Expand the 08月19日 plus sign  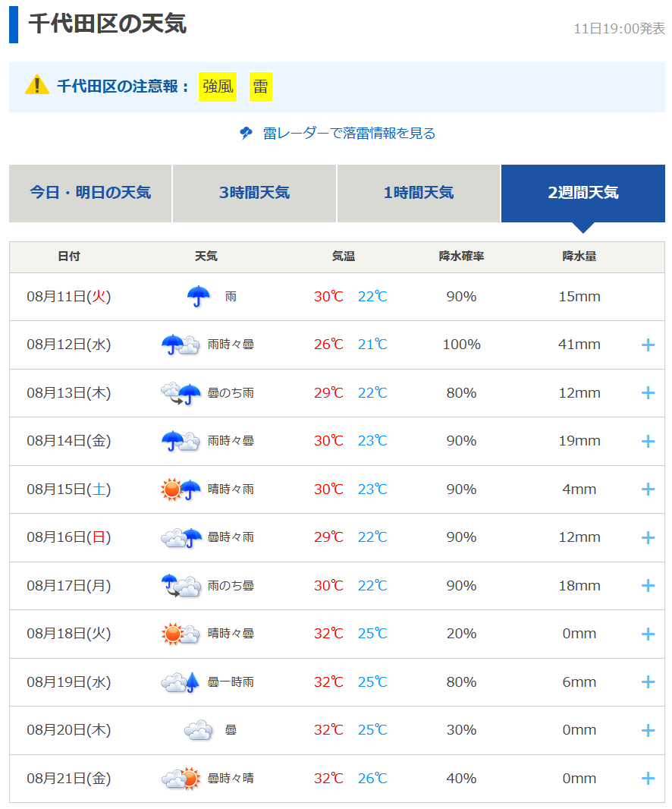(648, 682)
